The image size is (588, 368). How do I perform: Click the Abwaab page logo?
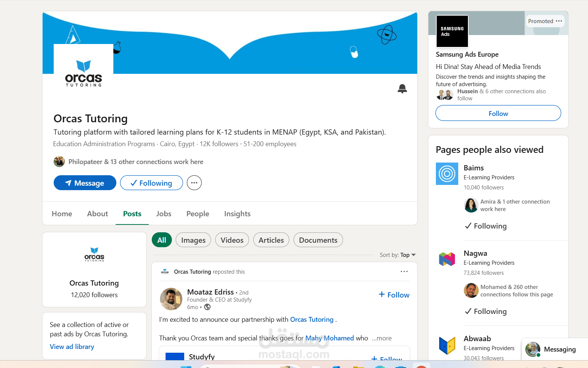pyautogui.click(x=447, y=345)
